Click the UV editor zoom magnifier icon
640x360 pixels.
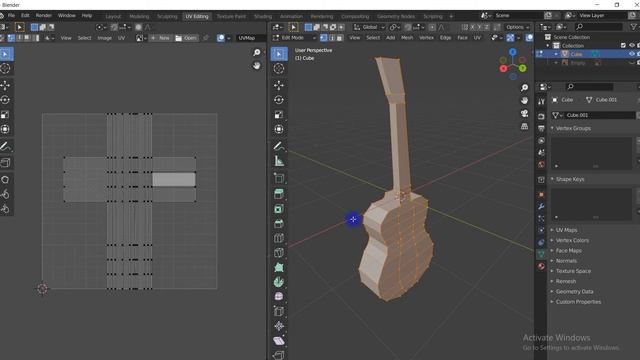pos(256,53)
